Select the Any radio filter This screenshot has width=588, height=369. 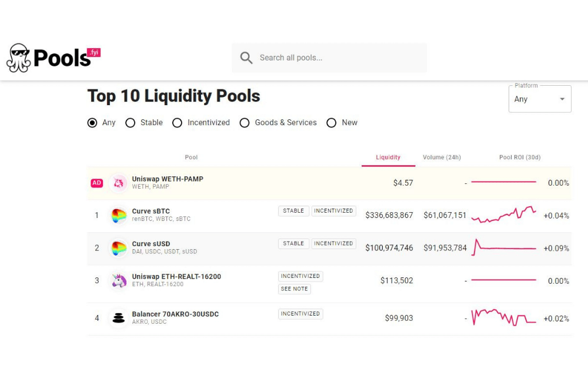[92, 122]
